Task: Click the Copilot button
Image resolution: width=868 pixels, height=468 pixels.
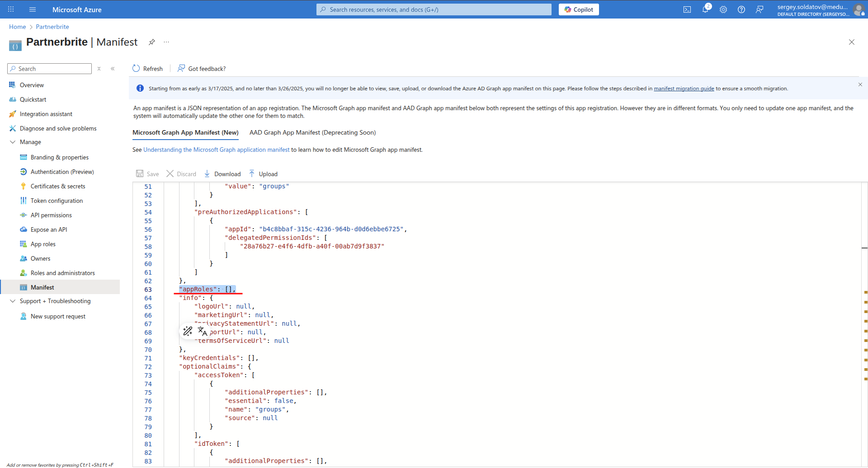Action: click(x=579, y=9)
